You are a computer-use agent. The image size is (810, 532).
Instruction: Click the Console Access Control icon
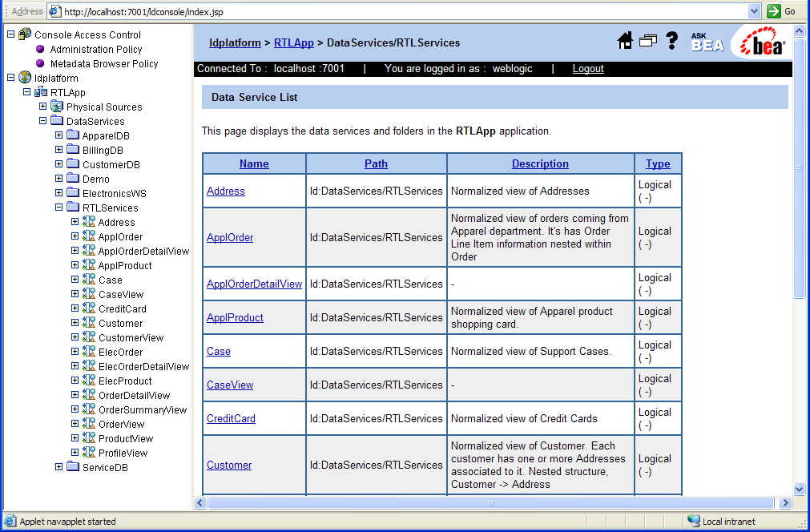click(x=25, y=34)
